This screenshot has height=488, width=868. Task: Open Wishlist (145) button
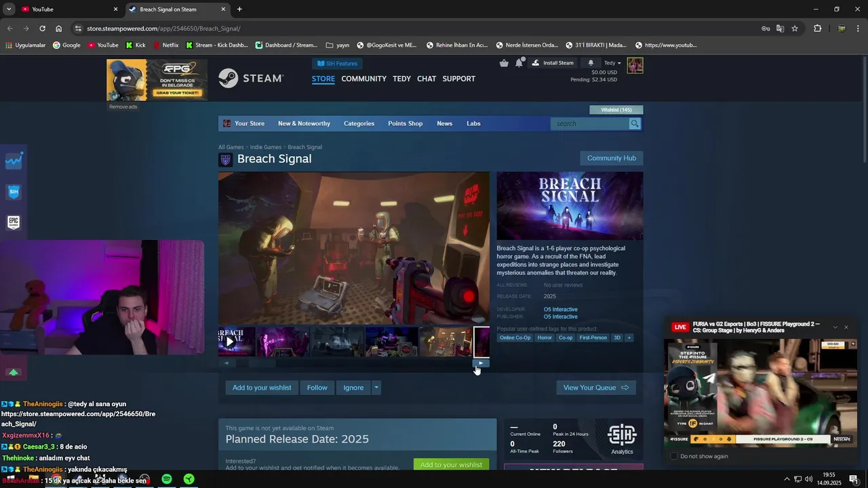click(616, 110)
